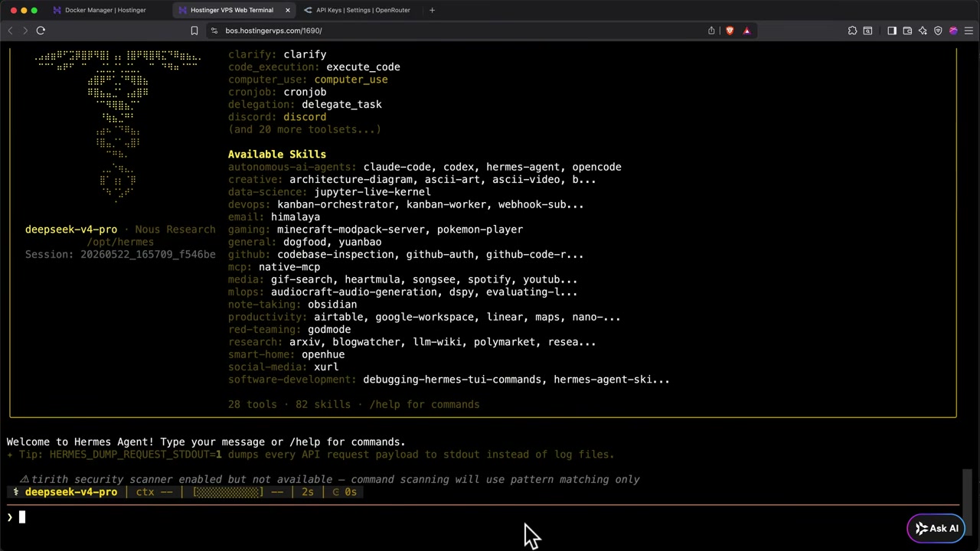Click the 'computer_use' toolset value
980x551 pixels.
(351, 80)
